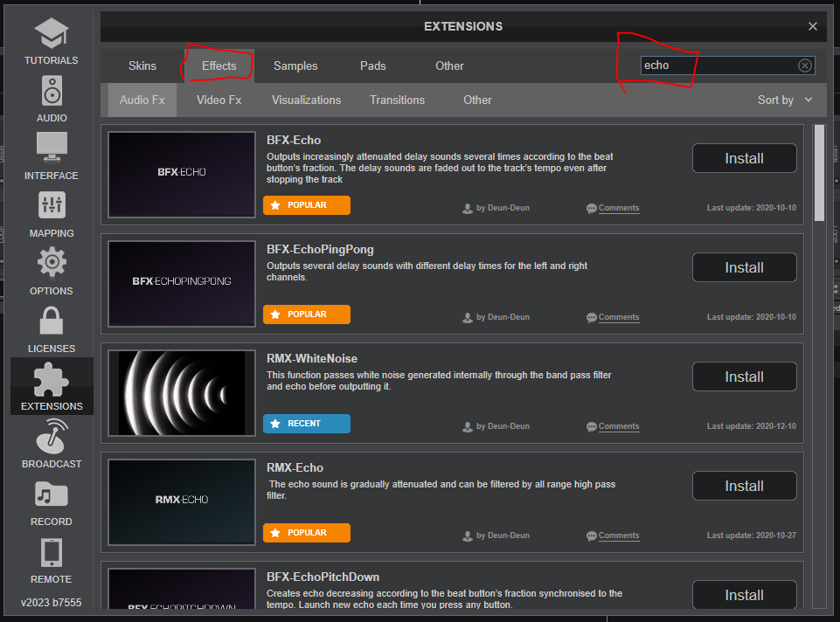The width and height of the screenshot is (840, 622).
Task: Install the BFX-EchoPitchDown effect
Action: (x=744, y=595)
